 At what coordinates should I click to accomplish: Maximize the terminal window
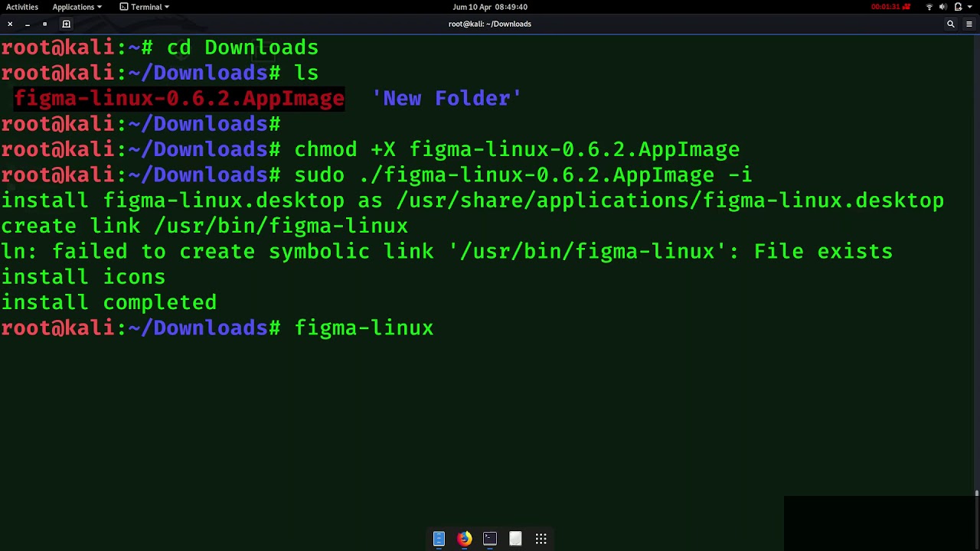point(45,24)
